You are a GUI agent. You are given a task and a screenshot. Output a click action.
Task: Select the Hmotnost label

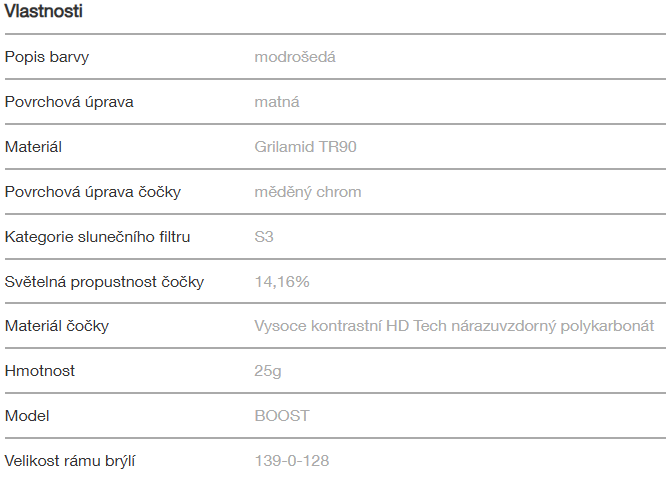[40, 371]
